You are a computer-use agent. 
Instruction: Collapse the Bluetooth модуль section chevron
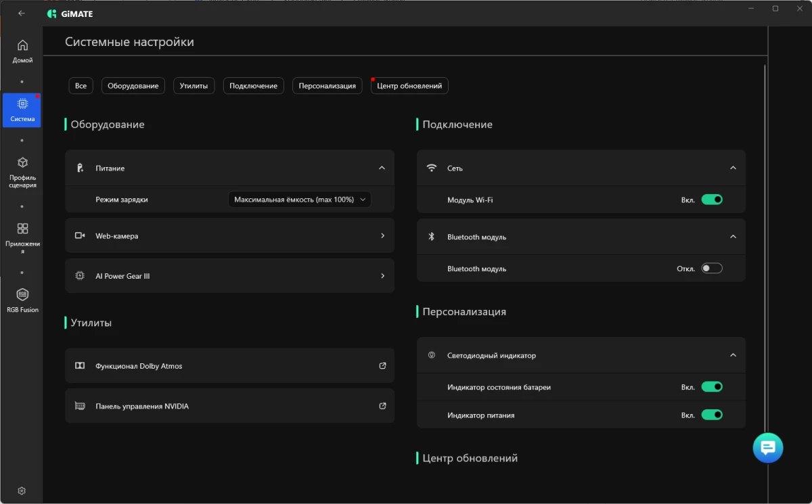[x=733, y=237]
